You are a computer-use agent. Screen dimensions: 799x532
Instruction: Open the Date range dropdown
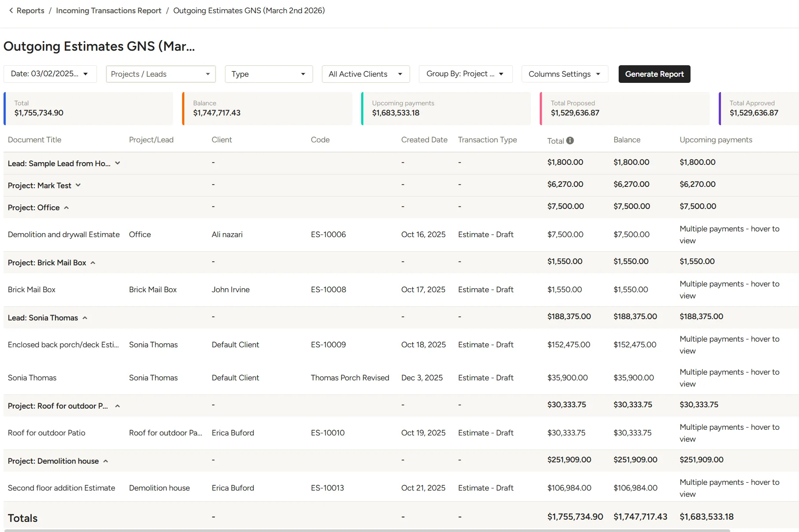50,74
